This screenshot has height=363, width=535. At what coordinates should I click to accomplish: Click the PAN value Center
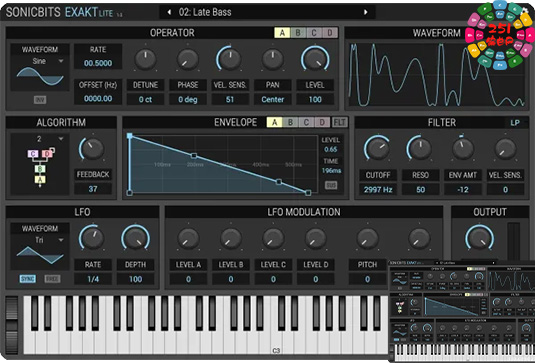[272, 100]
